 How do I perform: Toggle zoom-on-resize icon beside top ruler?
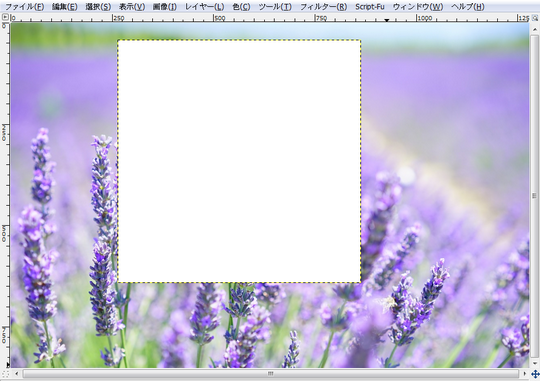click(535, 18)
